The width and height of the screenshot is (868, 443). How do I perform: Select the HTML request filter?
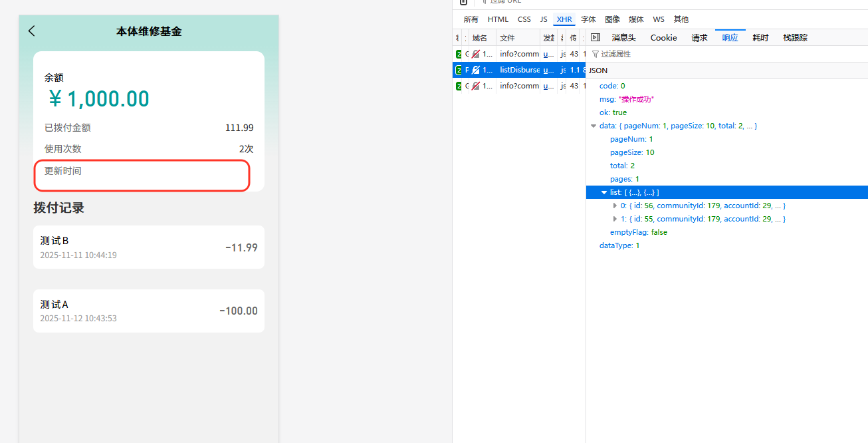[498, 19]
